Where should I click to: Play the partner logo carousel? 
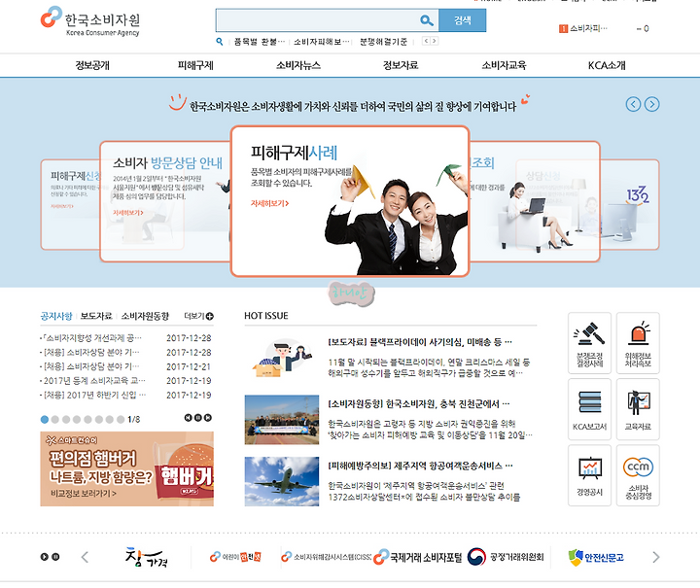(x=44, y=557)
